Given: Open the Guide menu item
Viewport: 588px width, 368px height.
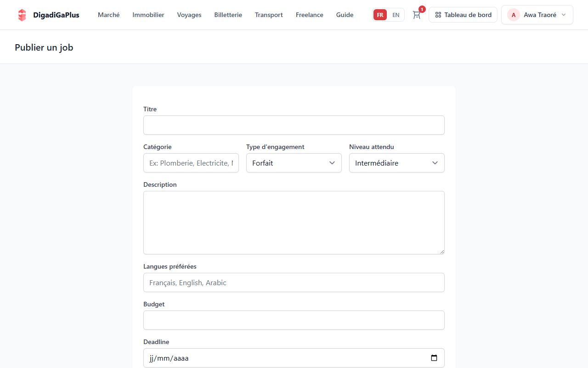Looking at the screenshot, I should 345,15.
